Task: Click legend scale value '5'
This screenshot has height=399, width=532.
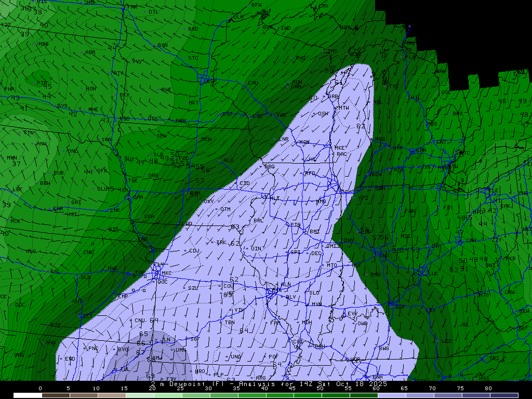Action: click(x=68, y=388)
